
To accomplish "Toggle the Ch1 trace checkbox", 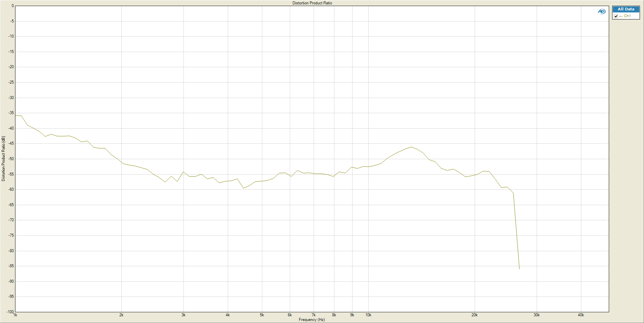I will (616, 16).
